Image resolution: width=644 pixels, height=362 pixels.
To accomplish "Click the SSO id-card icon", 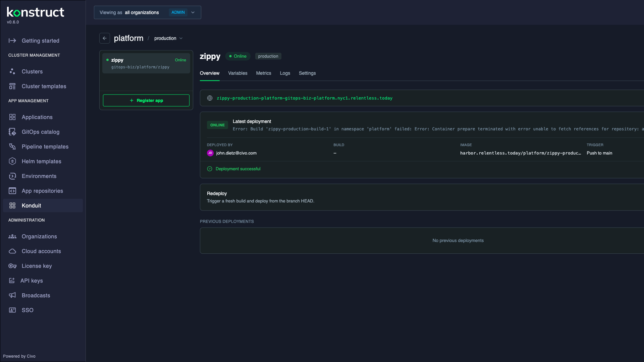I will point(12,310).
